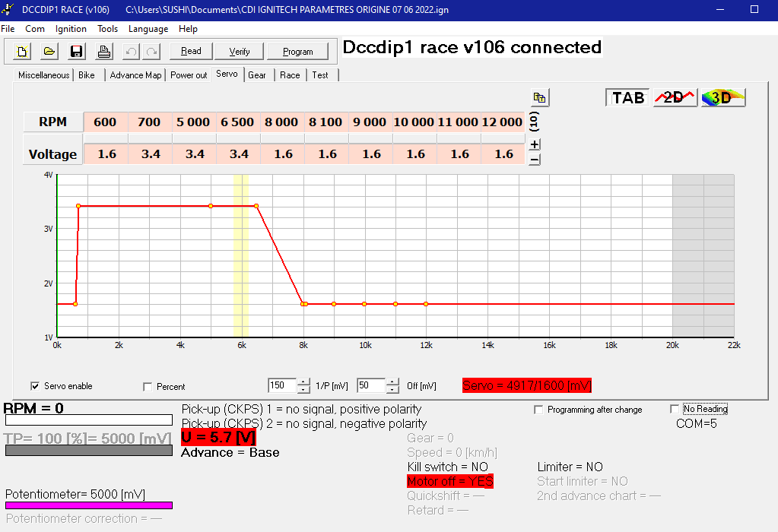Screen dimensions: 778x532
Task: Click the Redo arrow icon
Action: pyautogui.click(x=152, y=52)
